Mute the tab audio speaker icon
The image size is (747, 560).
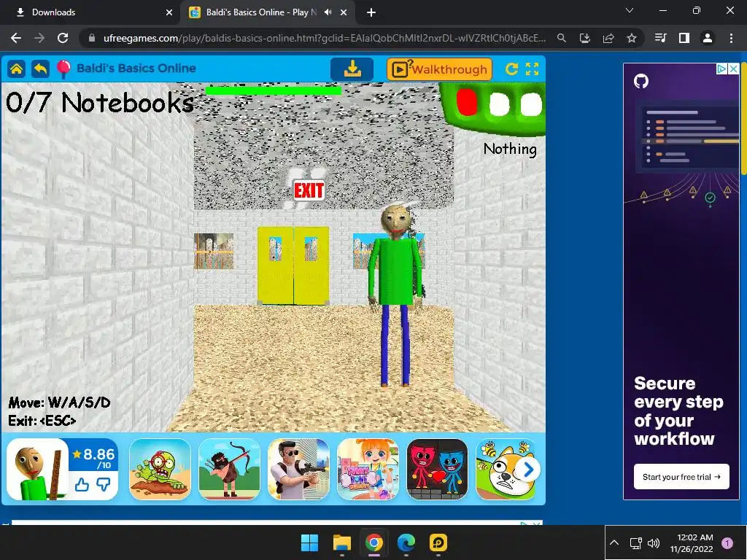(328, 12)
